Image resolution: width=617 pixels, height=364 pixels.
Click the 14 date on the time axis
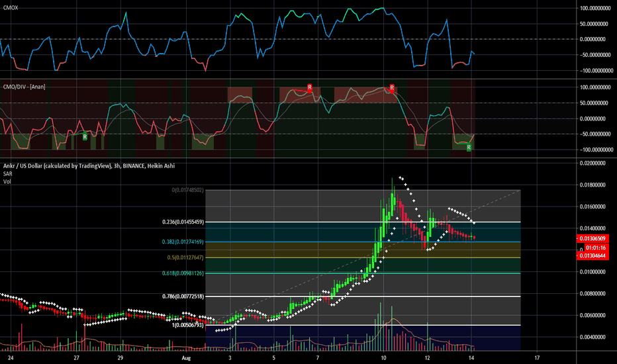[471, 357]
